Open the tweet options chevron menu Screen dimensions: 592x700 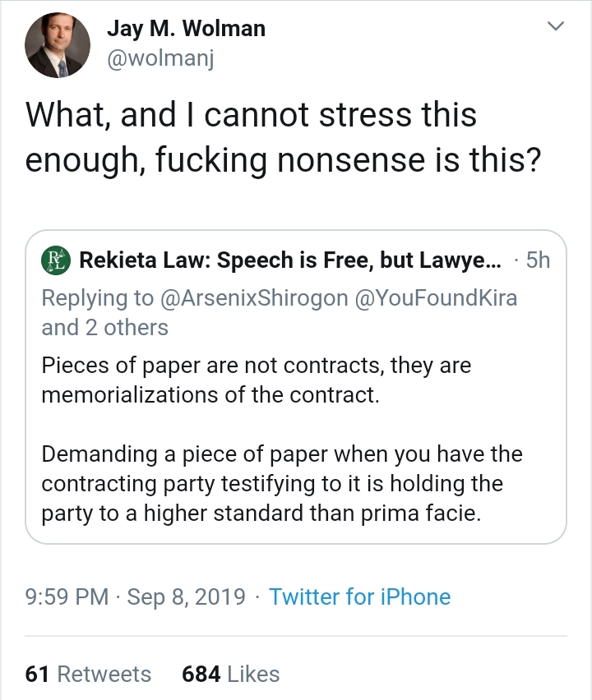point(555,26)
